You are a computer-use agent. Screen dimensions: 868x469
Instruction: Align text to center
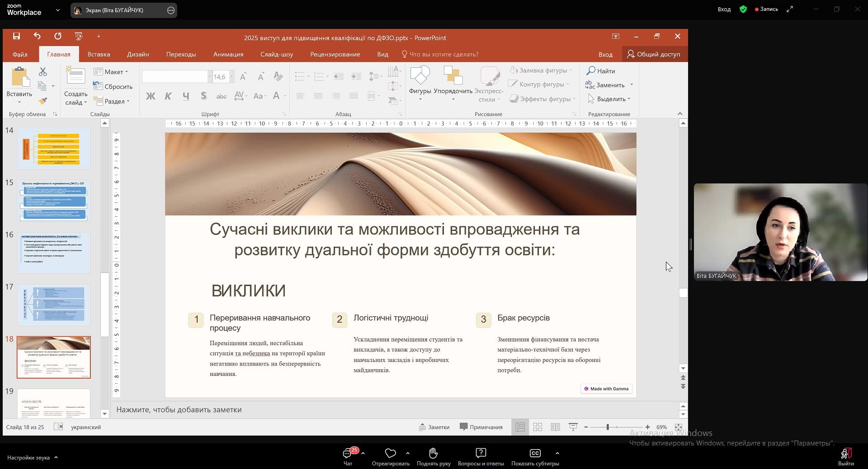point(318,96)
